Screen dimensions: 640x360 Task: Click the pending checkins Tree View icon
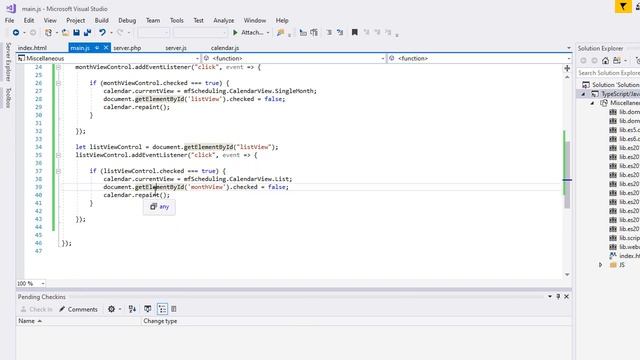click(x=162, y=309)
